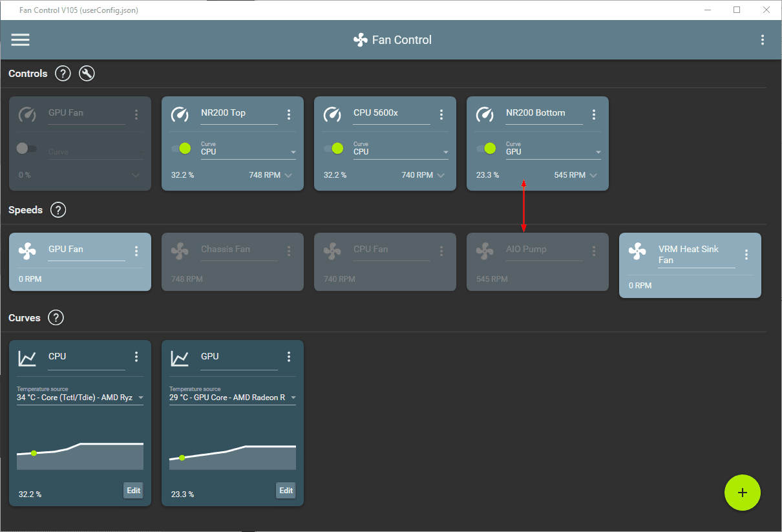The width and height of the screenshot is (782, 532).
Task: Open the Curve dropdown on CPU 5600x
Action: click(x=401, y=149)
